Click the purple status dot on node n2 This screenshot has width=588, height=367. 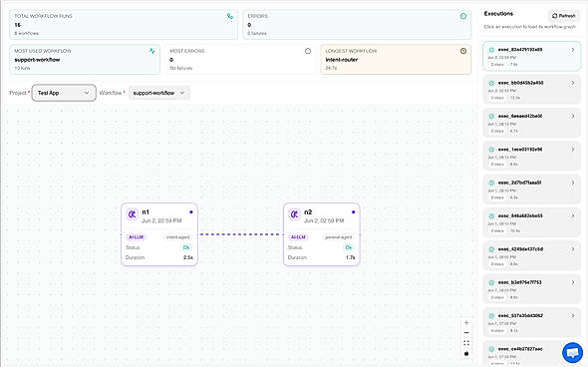pos(353,212)
